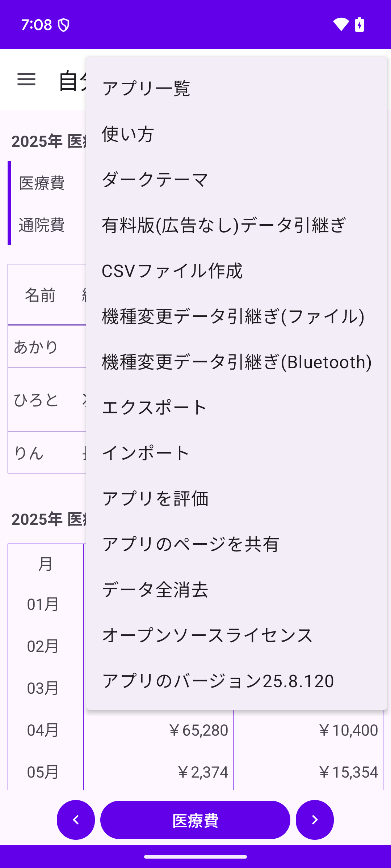
Task: Tap the 04月 row in monthly table
Action: coord(43,730)
